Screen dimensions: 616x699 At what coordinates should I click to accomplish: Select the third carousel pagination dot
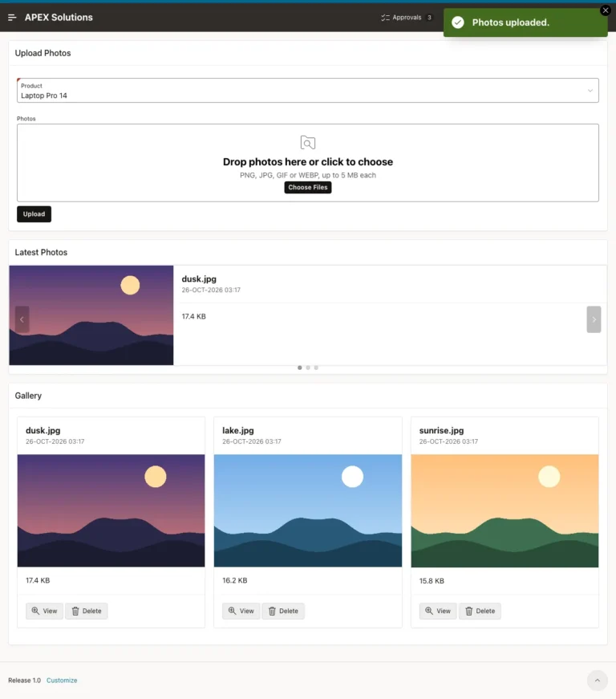coord(316,368)
